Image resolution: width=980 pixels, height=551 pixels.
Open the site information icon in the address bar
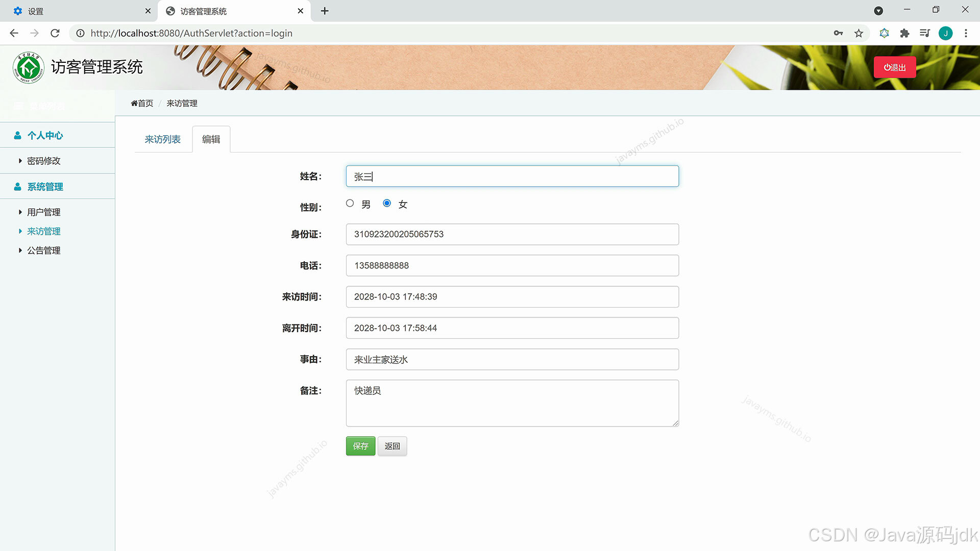click(x=80, y=33)
